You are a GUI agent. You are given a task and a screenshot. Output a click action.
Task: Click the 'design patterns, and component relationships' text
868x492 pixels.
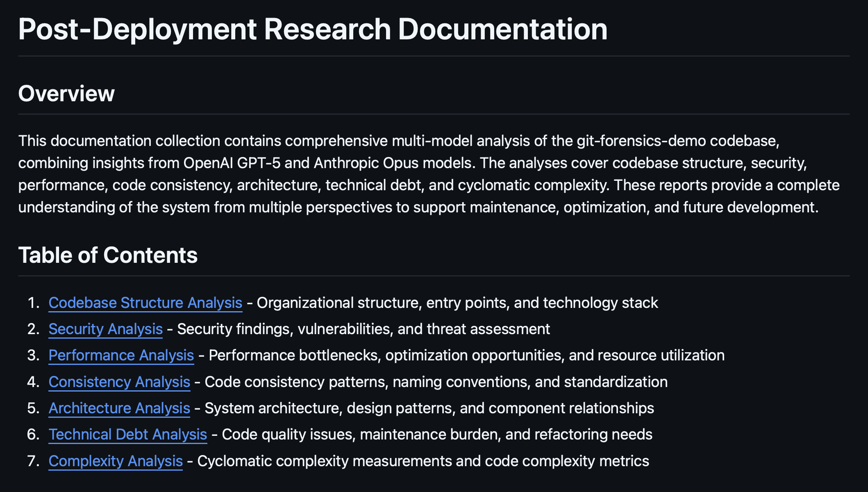[500, 408]
